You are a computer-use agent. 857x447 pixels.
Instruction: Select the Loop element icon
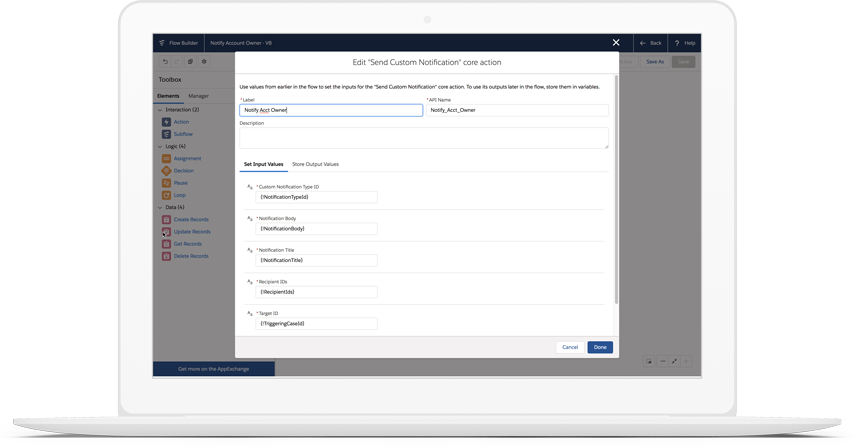[x=166, y=195]
